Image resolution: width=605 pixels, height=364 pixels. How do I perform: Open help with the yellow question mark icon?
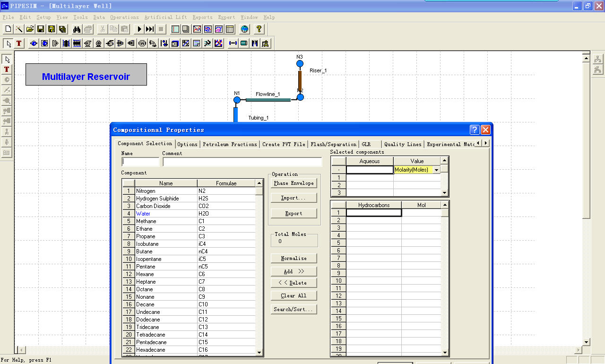(x=259, y=29)
